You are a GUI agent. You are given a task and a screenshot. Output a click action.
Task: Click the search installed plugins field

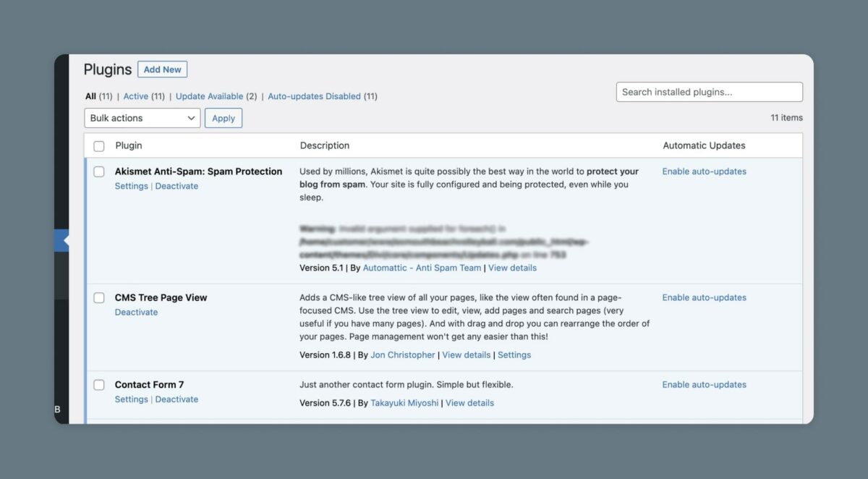click(x=708, y=92)
